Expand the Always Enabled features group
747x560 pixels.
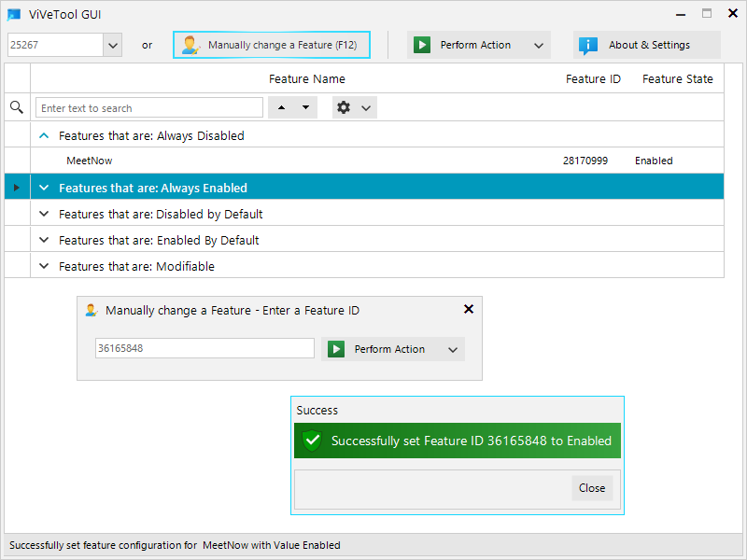(x=44, y=188)
